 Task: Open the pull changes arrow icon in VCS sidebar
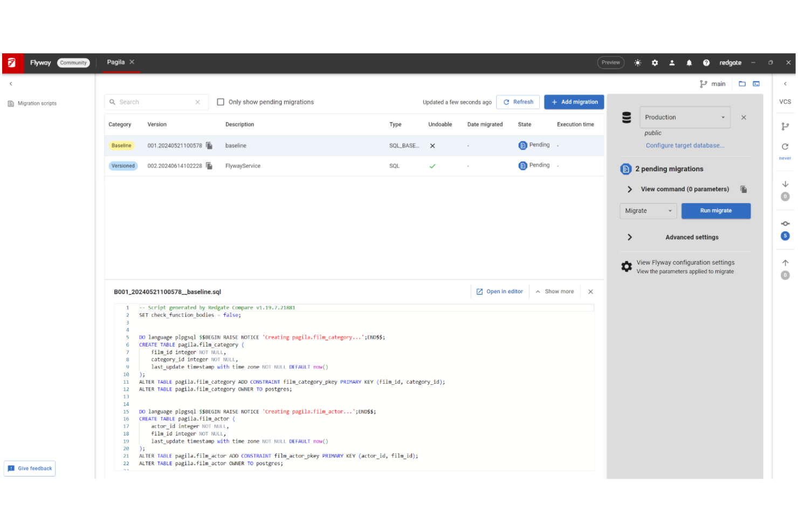(x=785, y=183)
